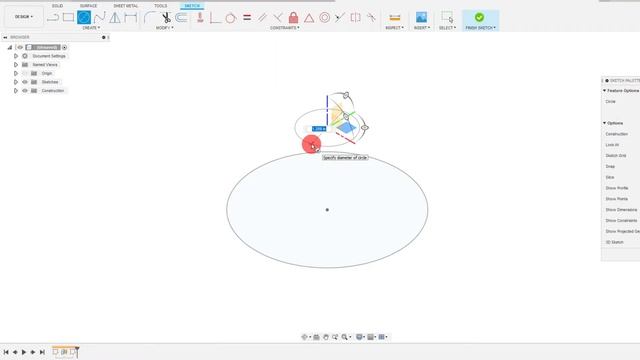Apply the Fix/Unfix lock constraint
Viewport: 640px width, 360px height.
point(293,18)
